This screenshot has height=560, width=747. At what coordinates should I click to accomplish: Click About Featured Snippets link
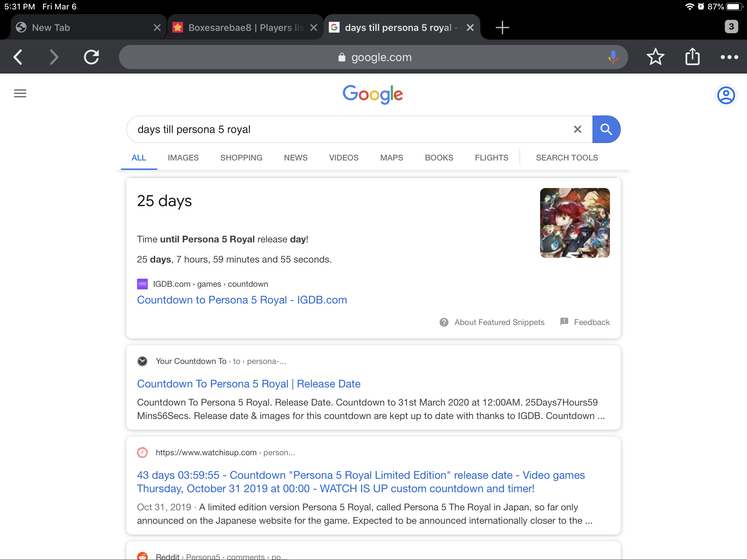tap(499, 322)
